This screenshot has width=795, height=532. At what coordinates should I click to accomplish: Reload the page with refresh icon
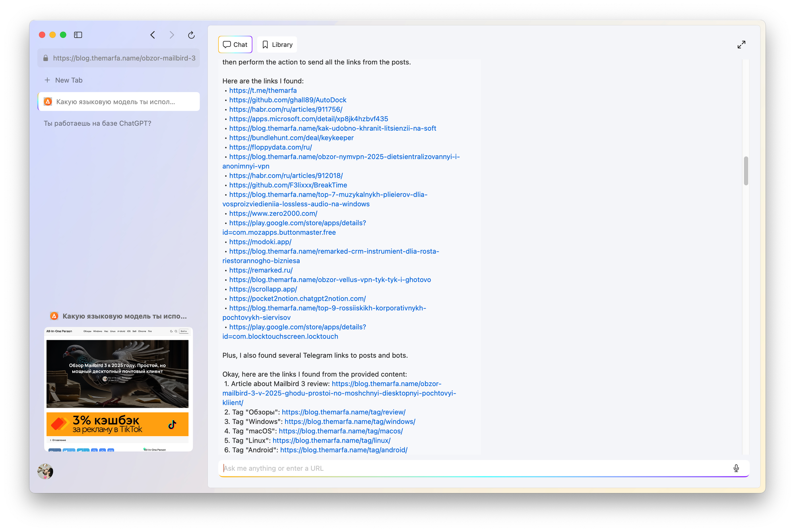[x=191, y=35]
